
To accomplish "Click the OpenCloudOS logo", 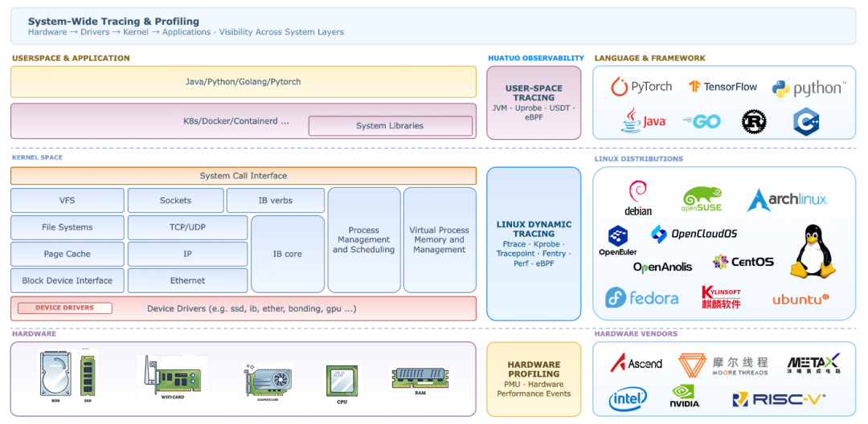I will point(694,234).
